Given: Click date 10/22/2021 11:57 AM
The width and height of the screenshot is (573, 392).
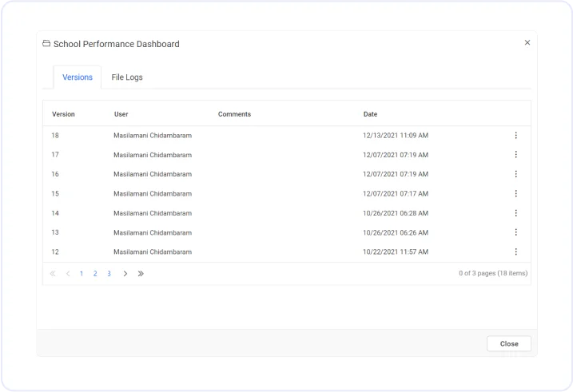Looking at the screenshot, I should tap(396, 251).
